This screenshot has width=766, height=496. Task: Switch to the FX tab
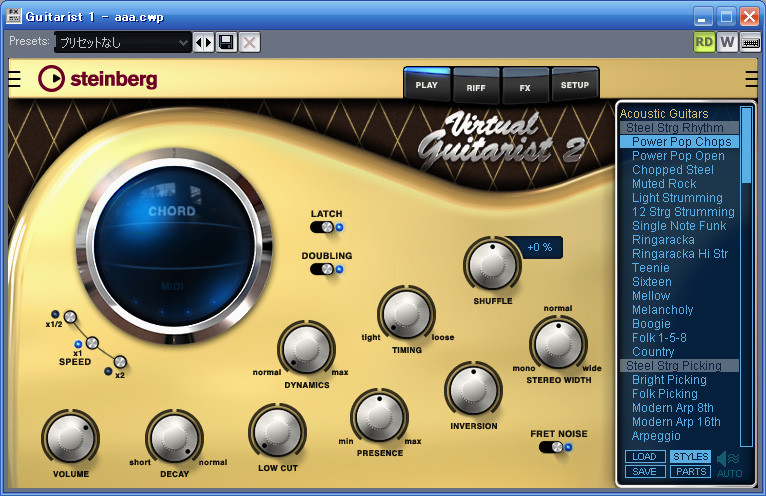pyautogui.click(x=525, y=87)
